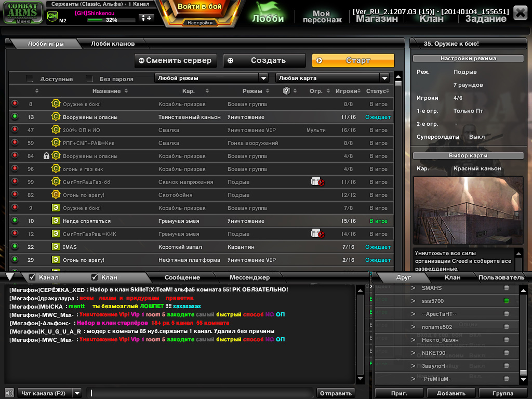Image resolution: width=532 pixels, height=399 pixels.
Task: Sort rooms by Игроки column
Action: click(348, 91)
